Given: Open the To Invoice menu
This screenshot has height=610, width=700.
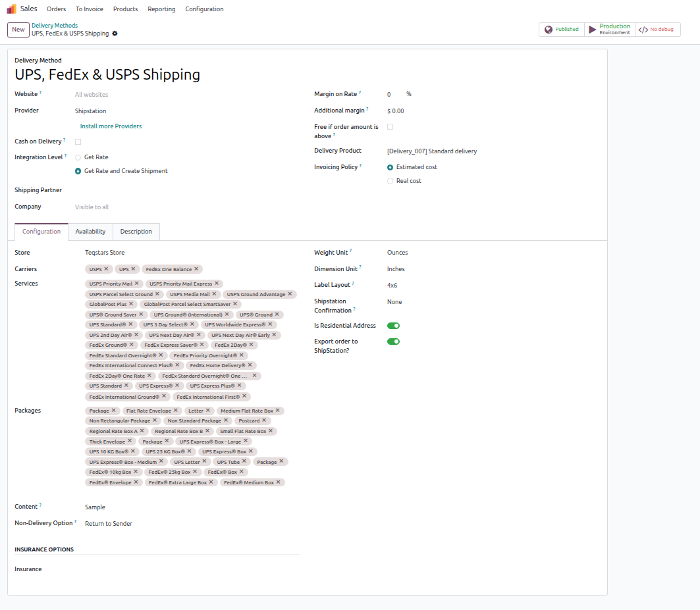Looking at the screenshot, I should [90, 9].
